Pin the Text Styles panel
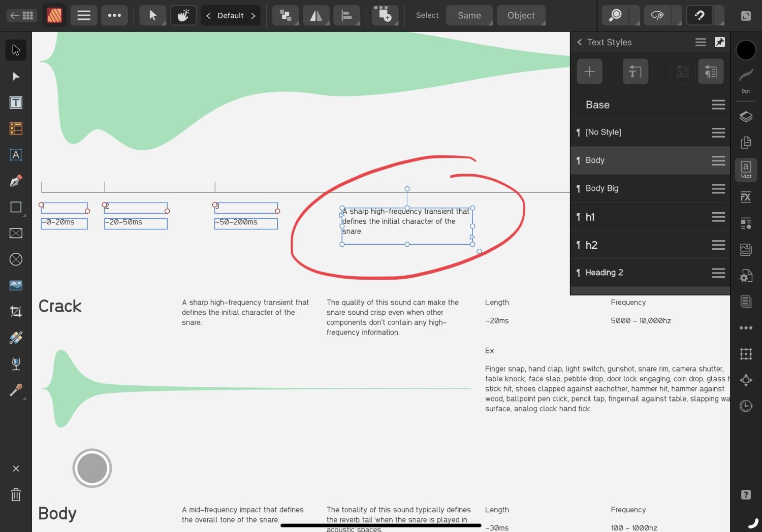 coord(720,42)
